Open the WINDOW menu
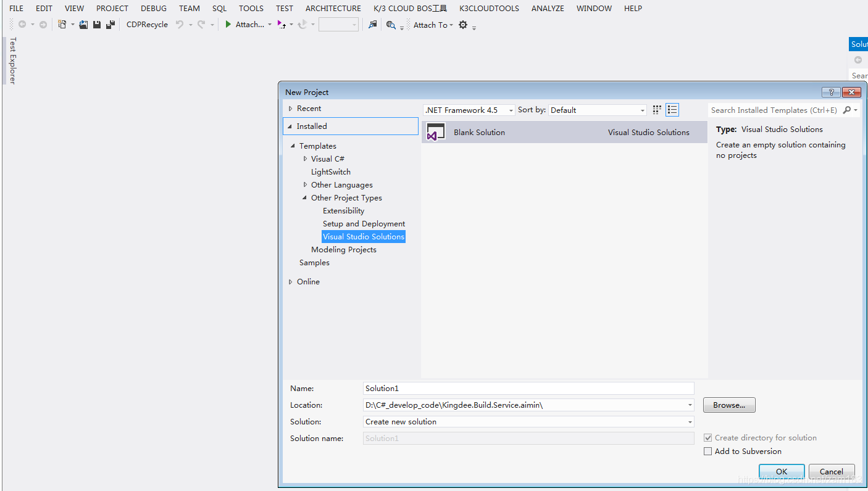 click(x=593, y=8)
